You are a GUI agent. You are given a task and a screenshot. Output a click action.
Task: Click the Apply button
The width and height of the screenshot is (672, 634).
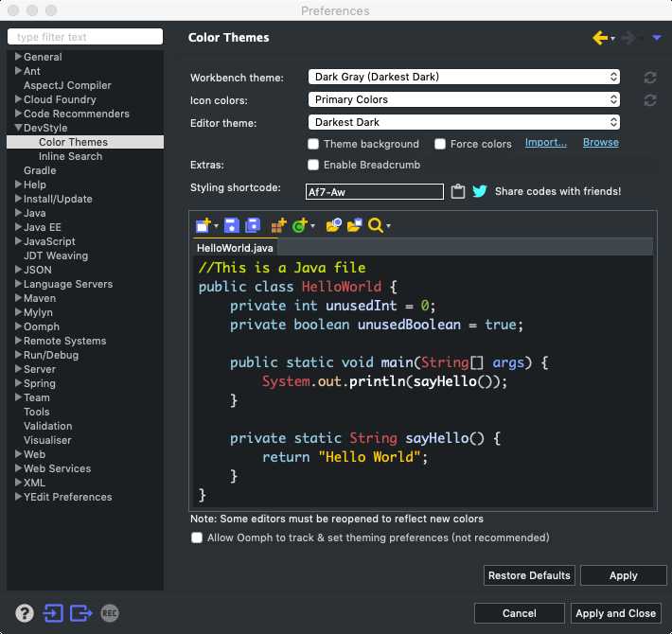pos(624,575)
